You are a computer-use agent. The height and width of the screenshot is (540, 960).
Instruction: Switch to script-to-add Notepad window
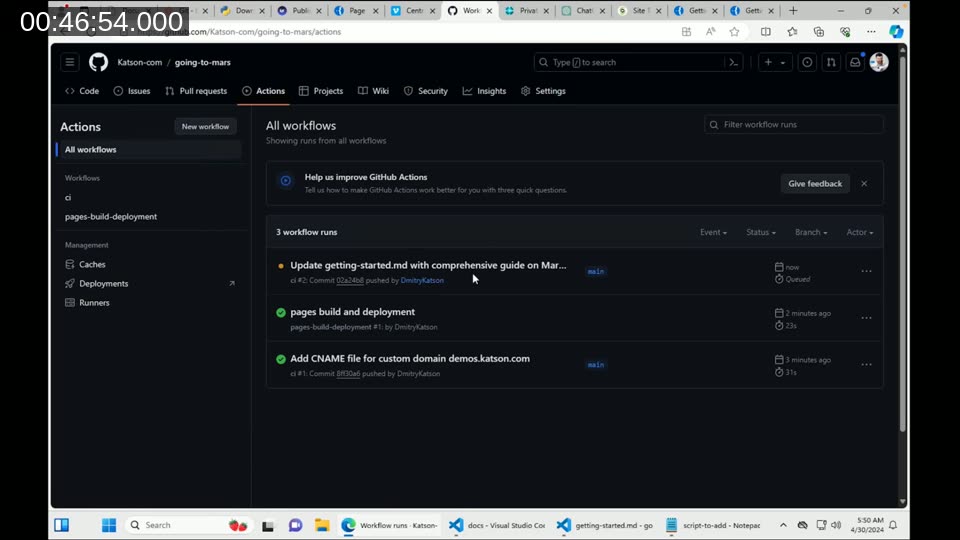click(713, 525)
